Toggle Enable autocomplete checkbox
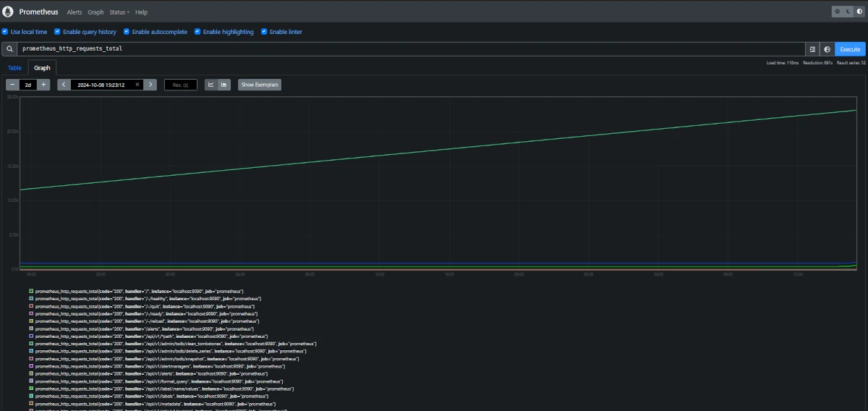 [127, 32]
